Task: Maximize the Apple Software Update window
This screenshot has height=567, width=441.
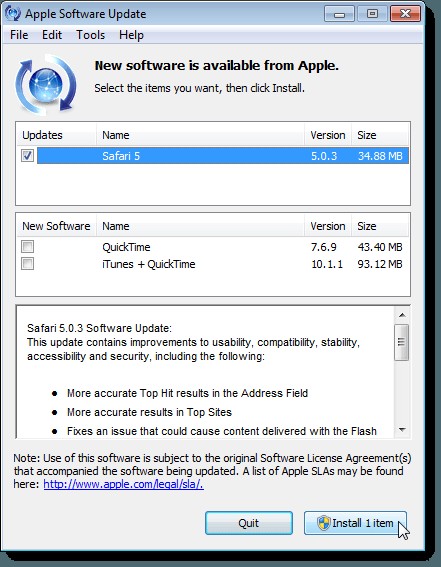Action: (372, 14)
